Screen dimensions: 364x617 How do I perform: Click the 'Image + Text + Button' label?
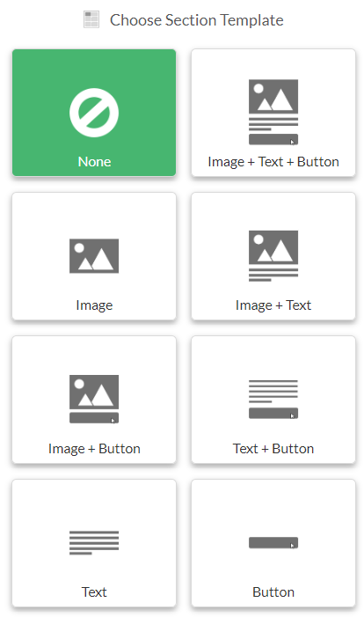click(x=273, y=162)
